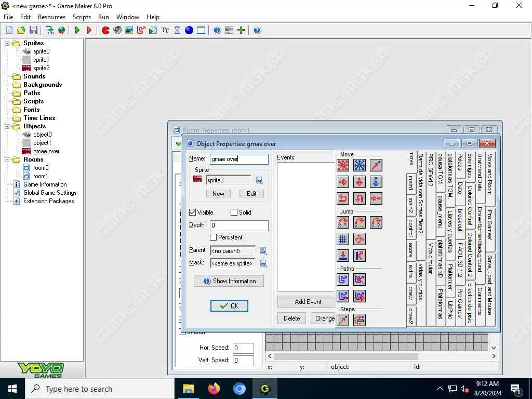Select the Move to Contact action icon
The height and width of the screenshot is (399, 532).
pos(343,256)
